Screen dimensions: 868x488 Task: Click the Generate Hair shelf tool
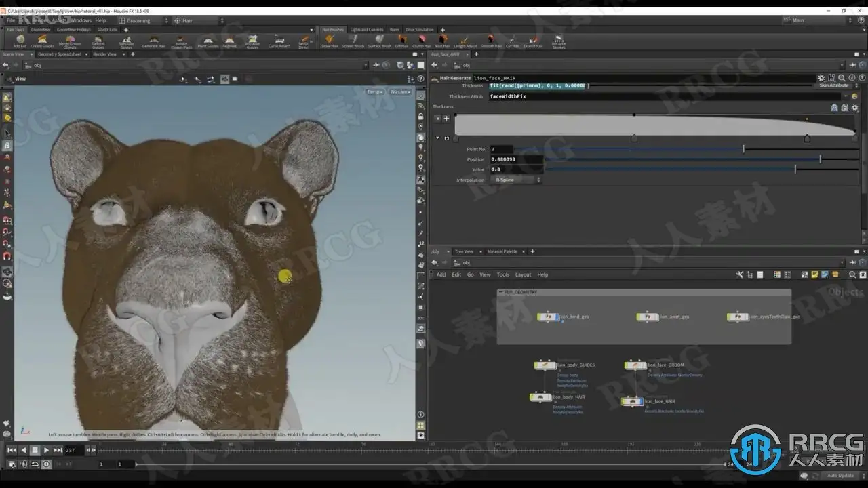tap(153, 41)
